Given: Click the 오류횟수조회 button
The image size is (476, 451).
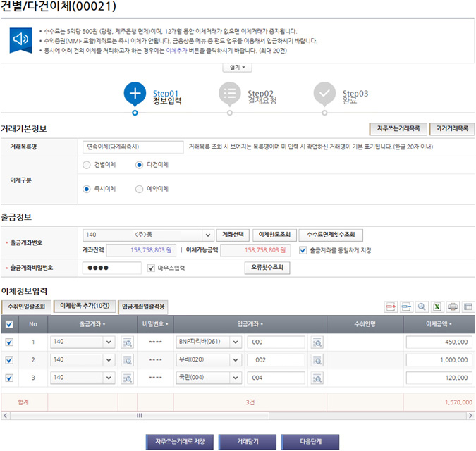Looking at the screenshot, I should 267,268.
